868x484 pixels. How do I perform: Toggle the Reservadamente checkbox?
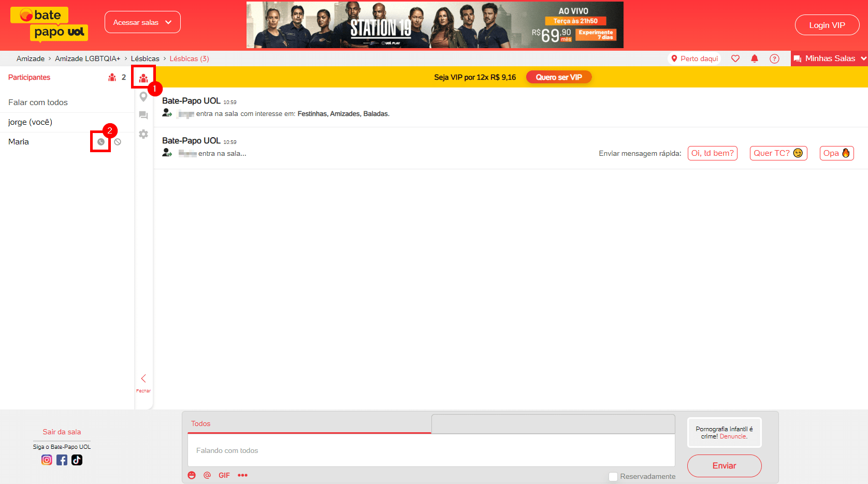pyautogui.click(x=613, y=477)
